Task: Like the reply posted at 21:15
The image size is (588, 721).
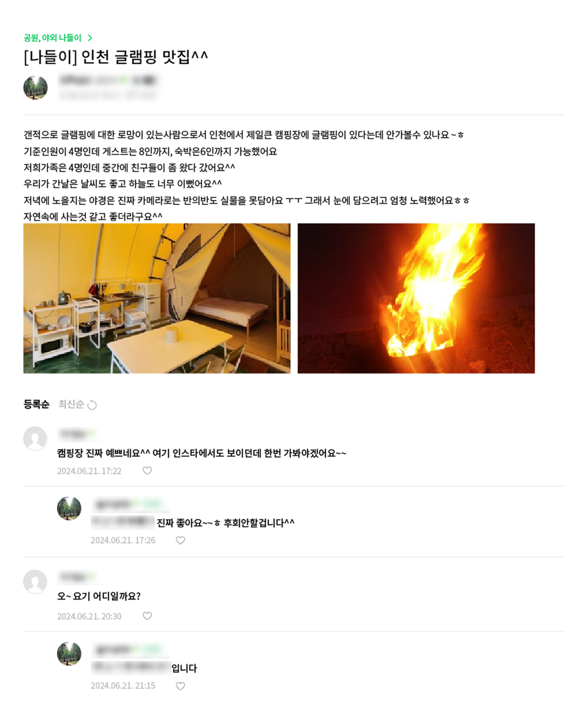Action: (x=181, y=686)
